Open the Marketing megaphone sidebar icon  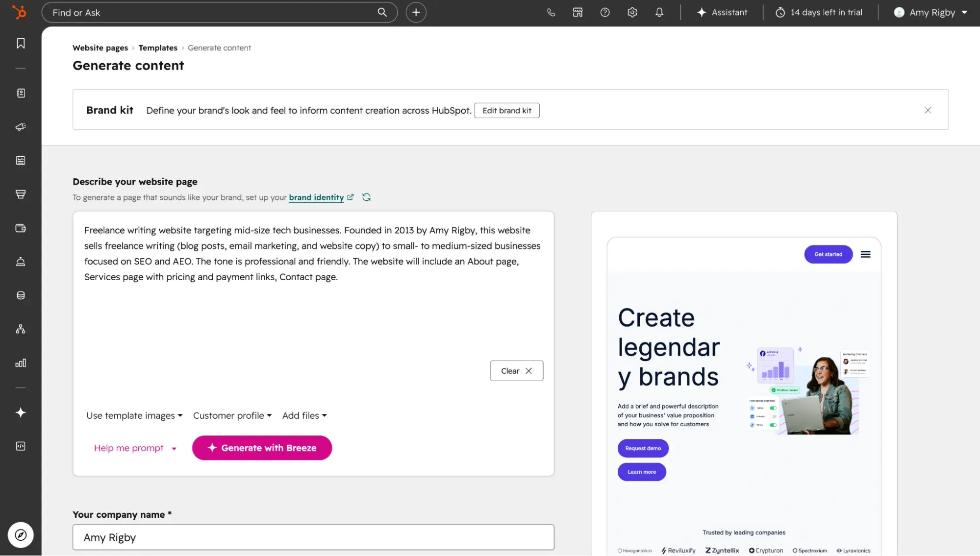coord(21,127)
